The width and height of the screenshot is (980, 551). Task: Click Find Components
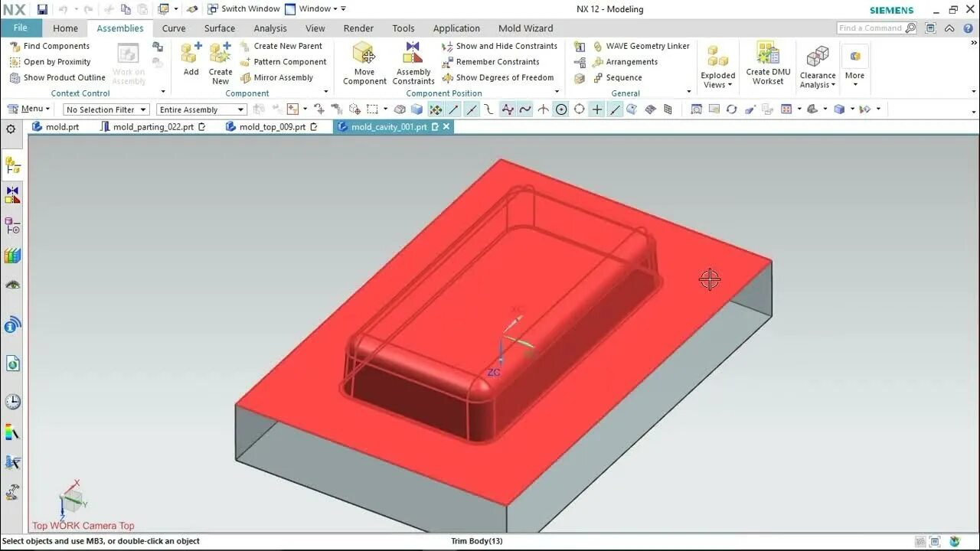50,46
